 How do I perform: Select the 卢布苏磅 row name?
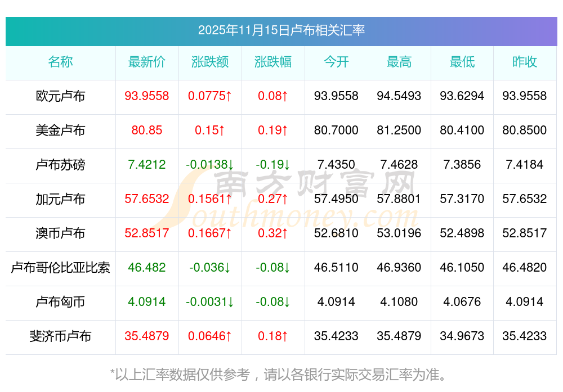[60, 165]
